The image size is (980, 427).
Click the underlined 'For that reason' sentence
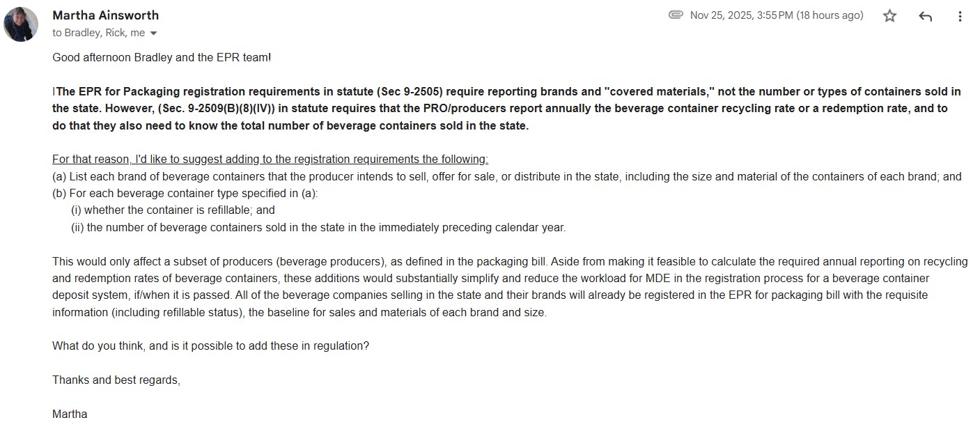[270, 159]
